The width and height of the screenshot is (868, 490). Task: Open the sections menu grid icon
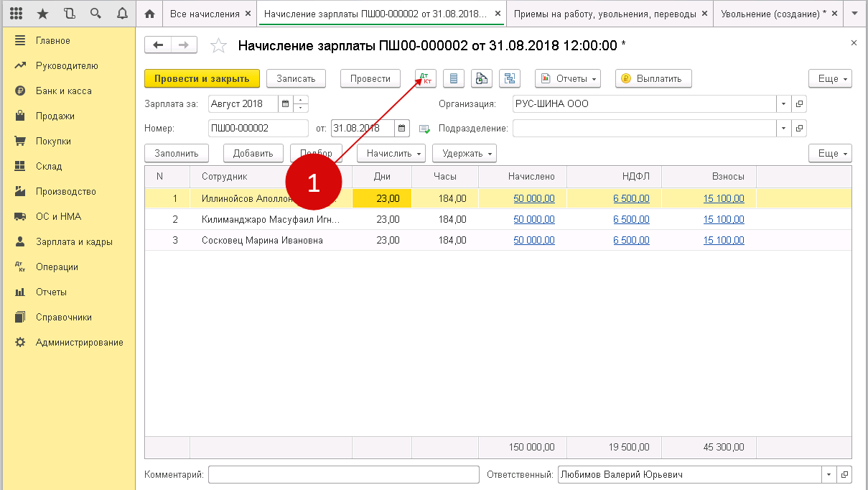point(16,14)
